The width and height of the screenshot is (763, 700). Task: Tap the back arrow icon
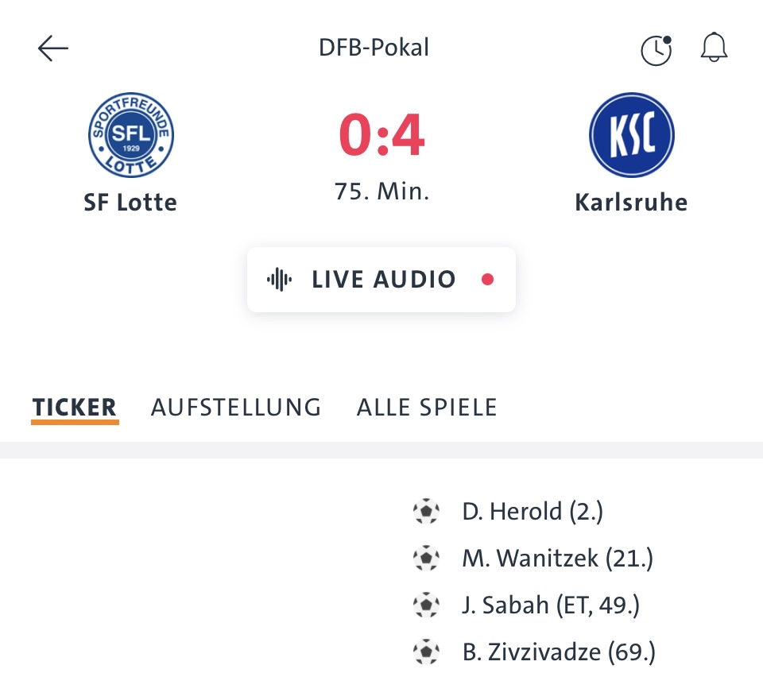tap(53, 48)
